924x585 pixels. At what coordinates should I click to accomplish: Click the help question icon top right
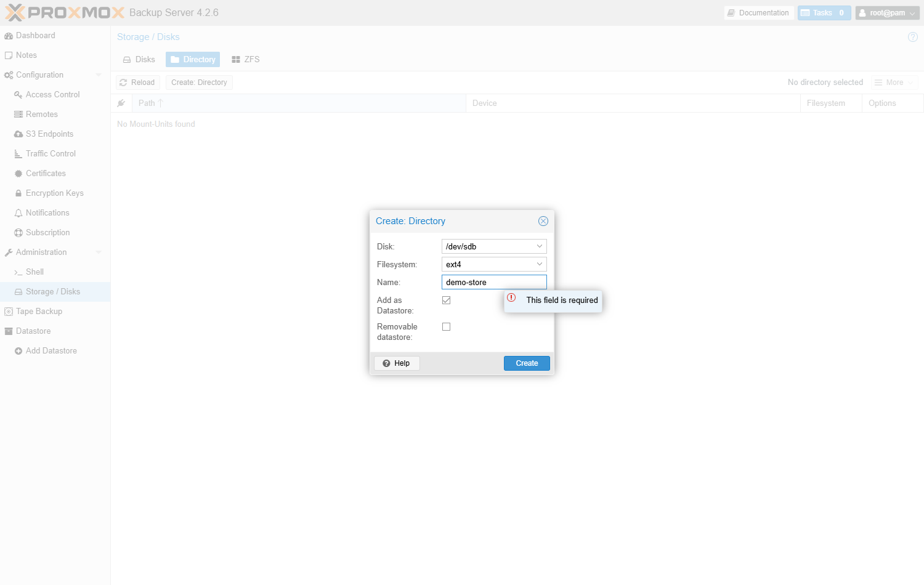(913, 37)
